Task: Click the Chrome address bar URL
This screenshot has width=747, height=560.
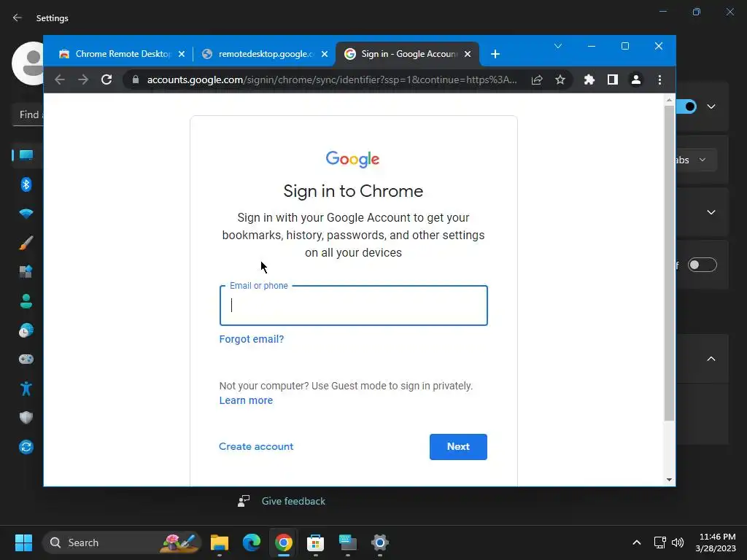Action: pos(332,79)
